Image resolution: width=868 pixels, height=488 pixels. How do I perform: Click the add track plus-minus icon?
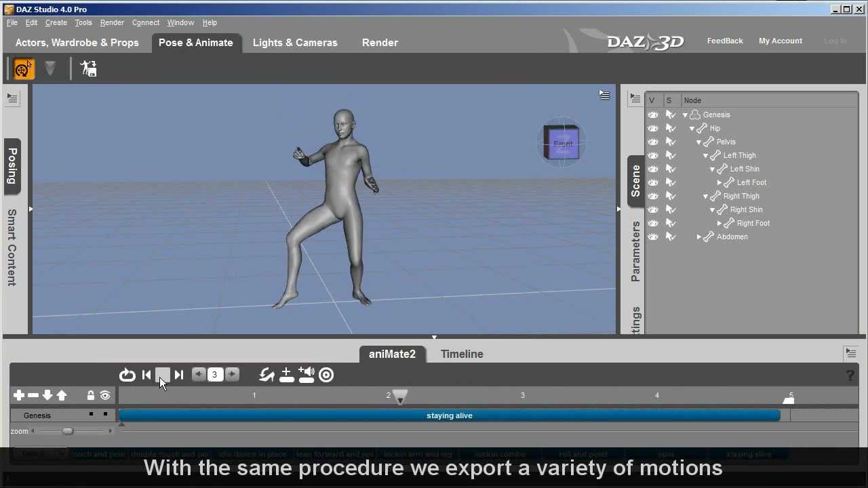(x=286, y=375)
